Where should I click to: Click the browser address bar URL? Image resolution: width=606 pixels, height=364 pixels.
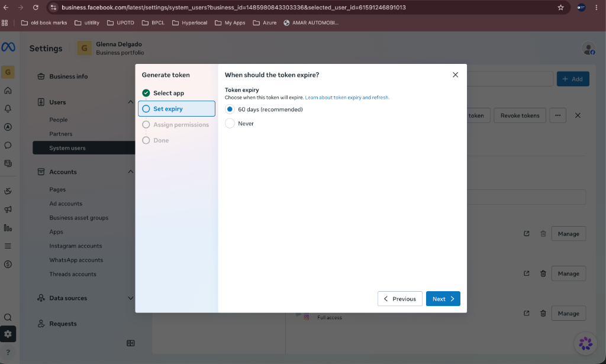pyautogui.click(x=233, y=7)
